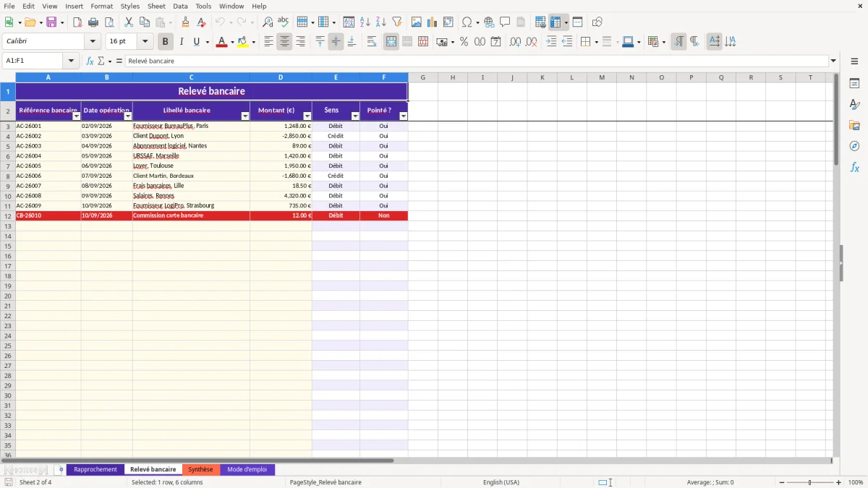Open the Sheet menu

(x=156, y=6)
